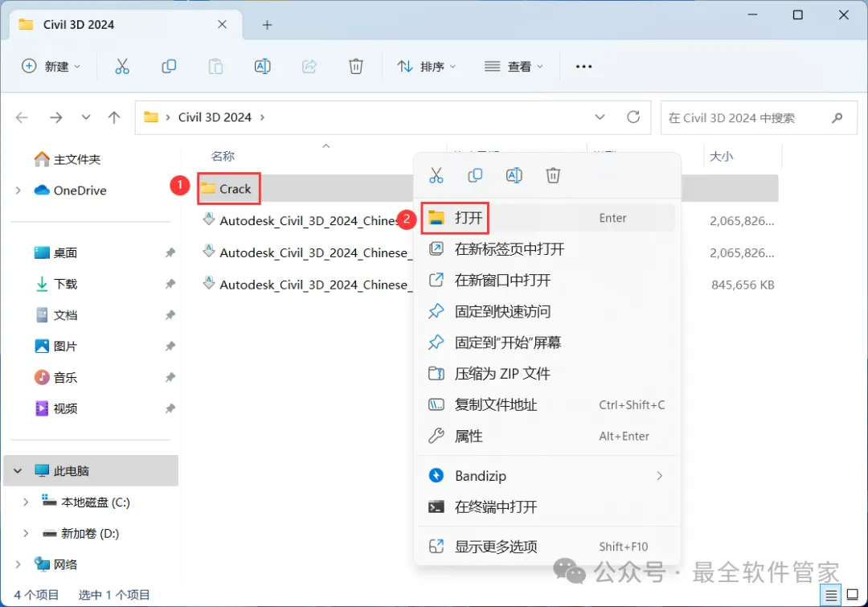Switch to large thumbnails view in status bar
868x607 pixels.
coord(853,595)
